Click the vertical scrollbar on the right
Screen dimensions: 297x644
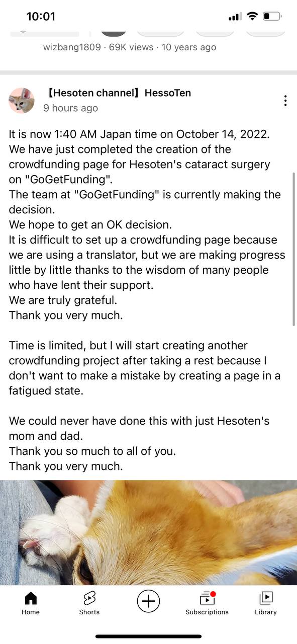294,249
